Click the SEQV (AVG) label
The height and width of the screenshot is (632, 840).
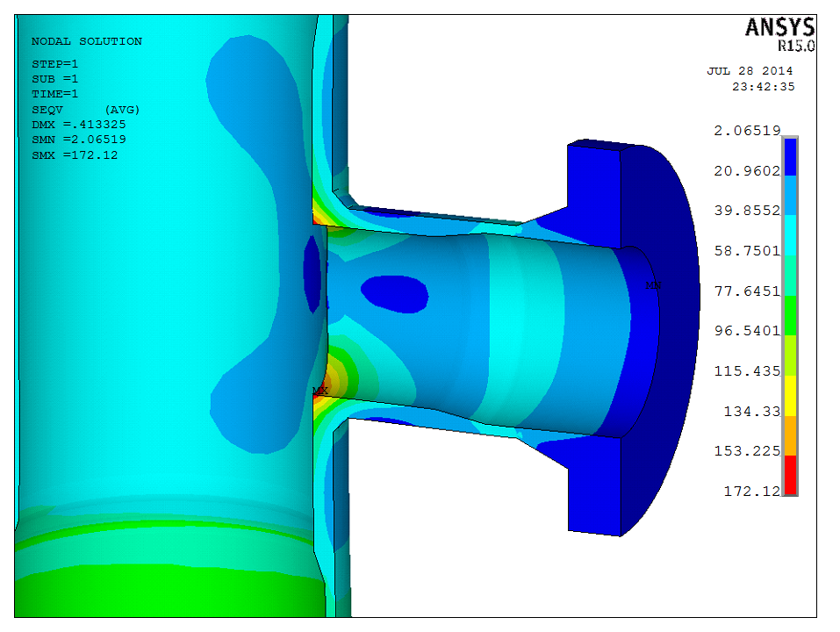pyautogui.click(x=86, y=110)
